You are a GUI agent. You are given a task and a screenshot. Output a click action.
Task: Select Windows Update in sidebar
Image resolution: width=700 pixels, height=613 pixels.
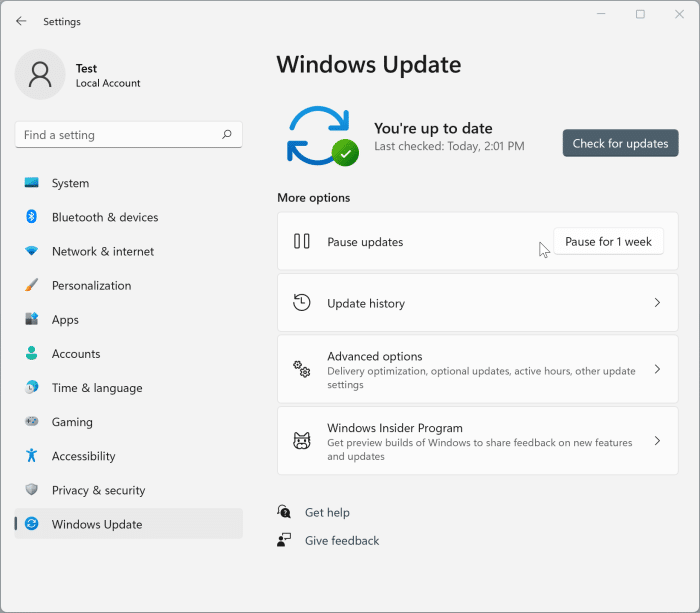(x=129, y=524)
